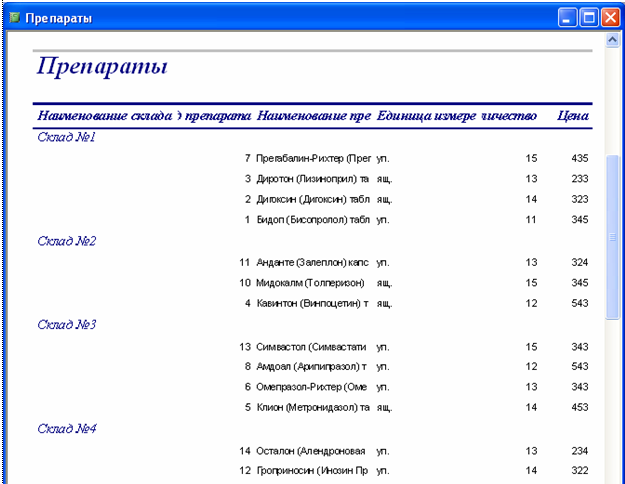Close the Препараты report window
This screenshot has width=625, height=484.
pos(611,17)
